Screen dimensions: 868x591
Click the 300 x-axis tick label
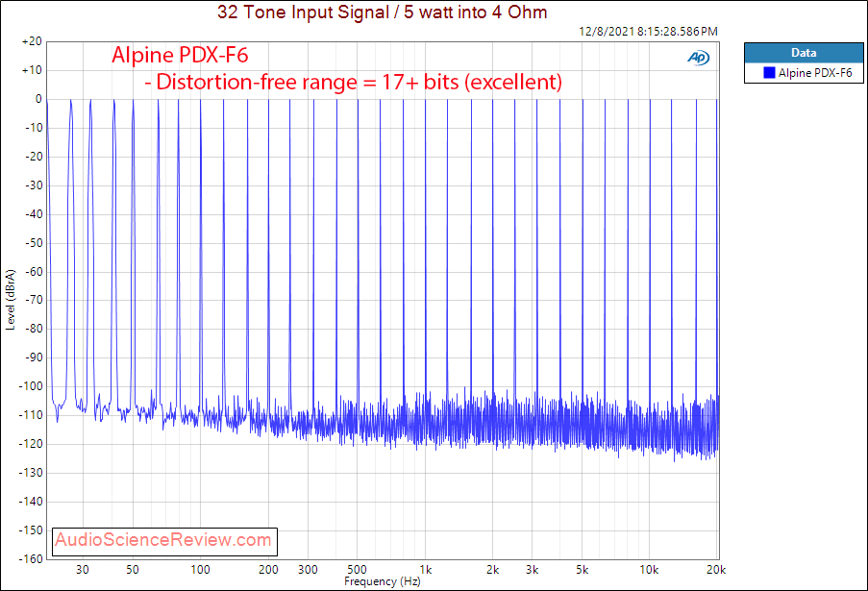coord(308,570)
